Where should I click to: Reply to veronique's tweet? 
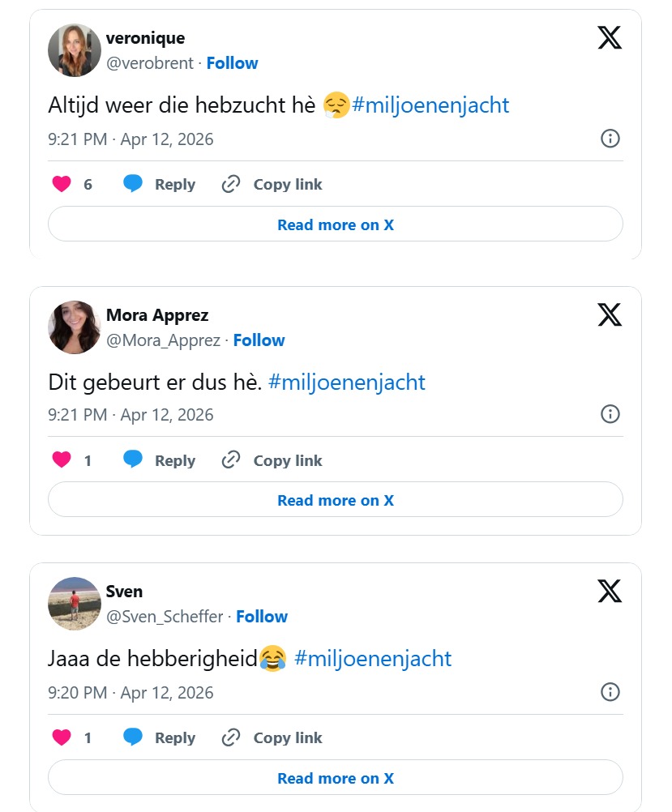click(160, 184)
